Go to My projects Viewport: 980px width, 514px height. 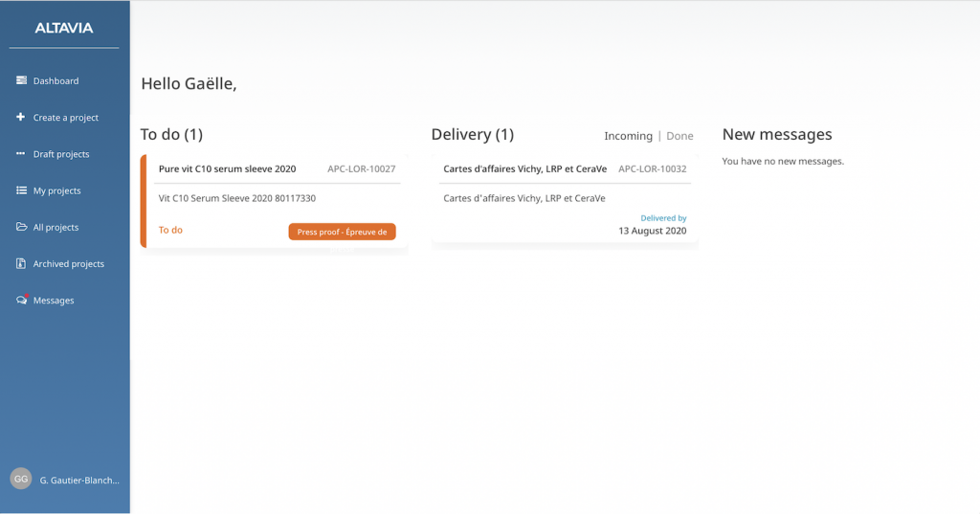point(57,190)
